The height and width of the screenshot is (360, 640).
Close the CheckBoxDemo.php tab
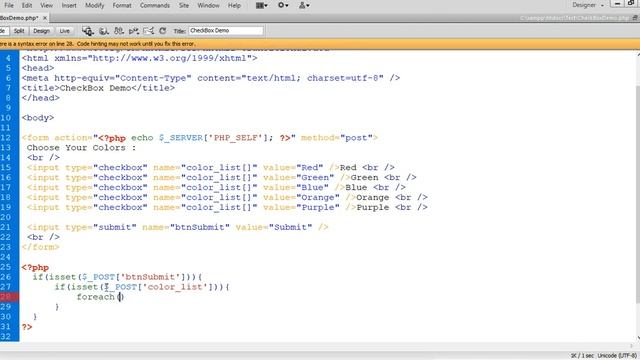pyautogui.click(x=45, y=18)
